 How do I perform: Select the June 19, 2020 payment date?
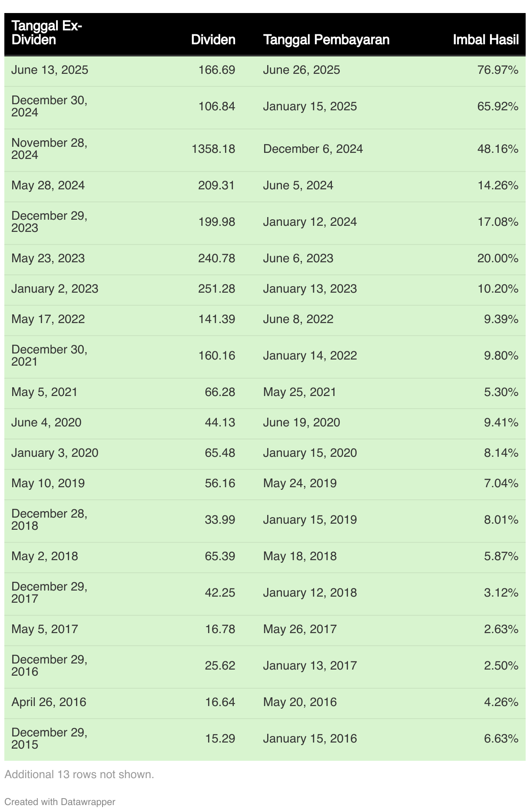pyautogui.click(x=301, y=423)
